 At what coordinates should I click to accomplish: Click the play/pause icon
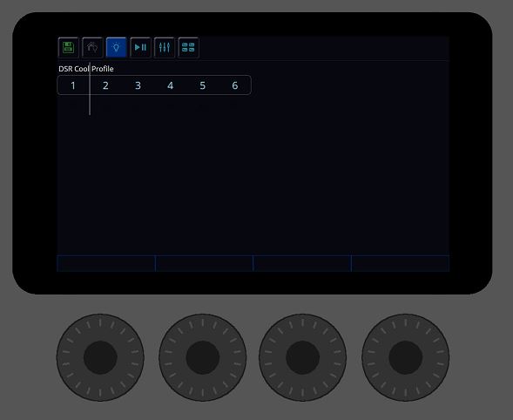click(x=140, y=47)
